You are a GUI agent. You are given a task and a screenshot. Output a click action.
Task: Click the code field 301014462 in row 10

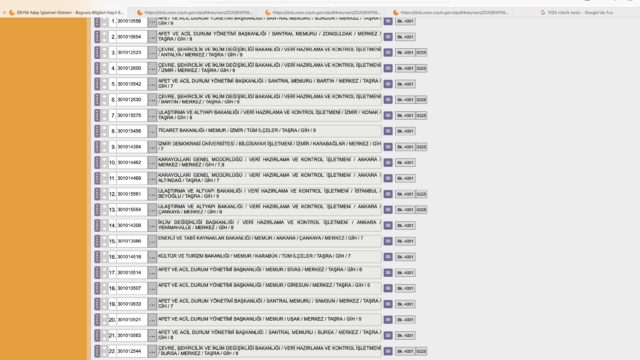131,162
